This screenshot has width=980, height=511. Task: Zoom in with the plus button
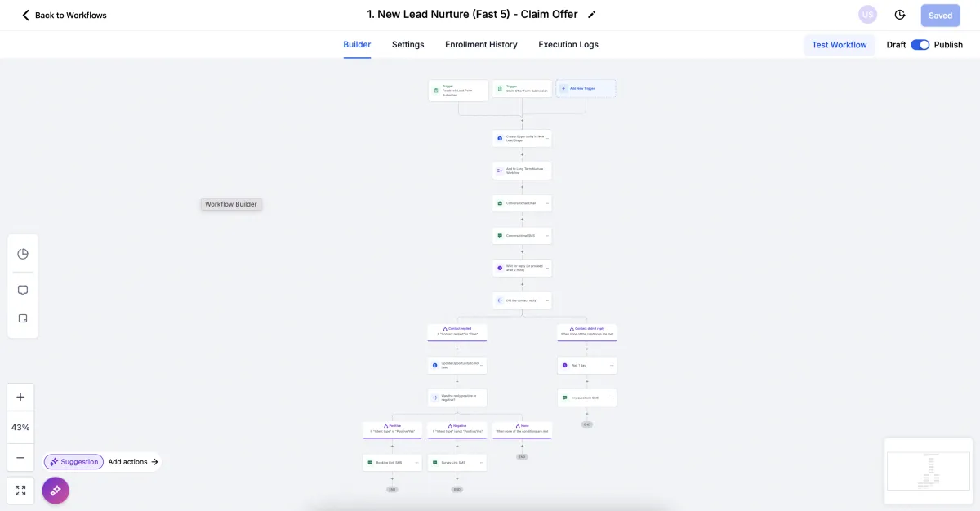click(x=20, y=397)
